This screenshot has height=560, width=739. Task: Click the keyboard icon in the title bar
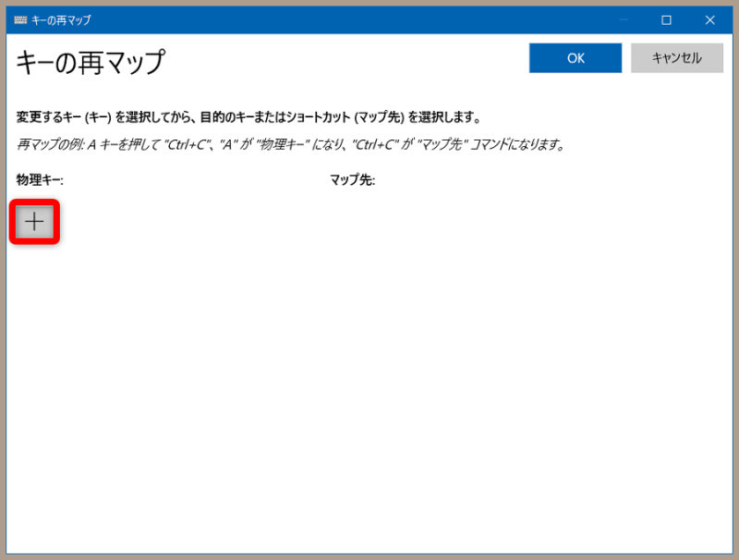point(20,19)
